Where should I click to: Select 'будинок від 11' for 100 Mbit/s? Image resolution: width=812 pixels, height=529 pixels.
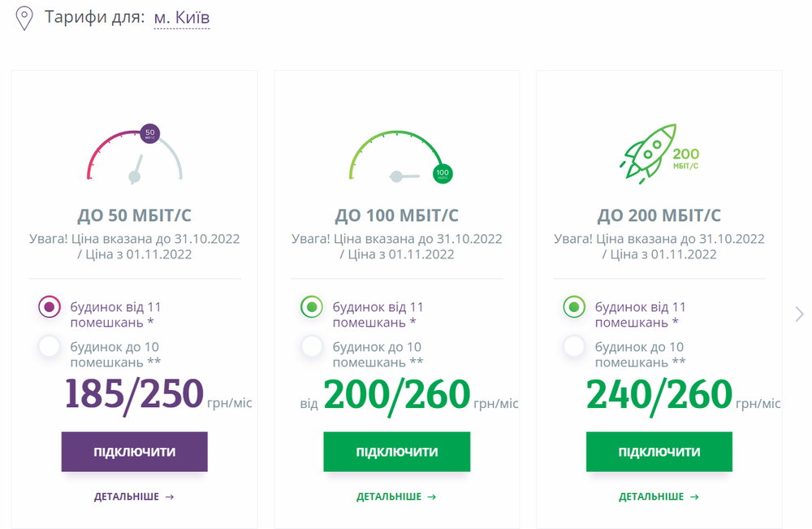click(x=312, y=307)
